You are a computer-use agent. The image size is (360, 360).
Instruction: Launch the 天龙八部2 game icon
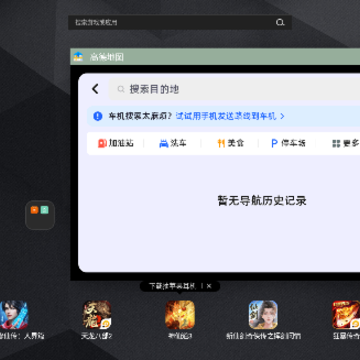pos(97,315)
